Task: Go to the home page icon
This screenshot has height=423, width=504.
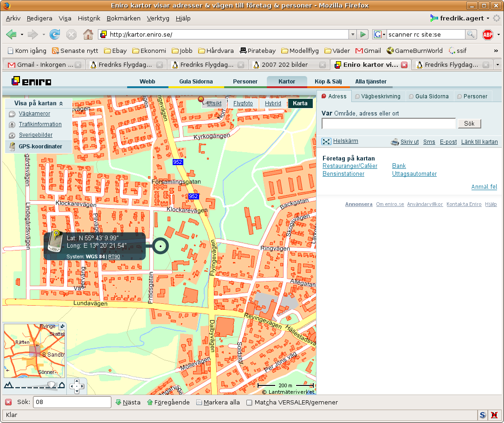Action: click(x=88, y=34)
